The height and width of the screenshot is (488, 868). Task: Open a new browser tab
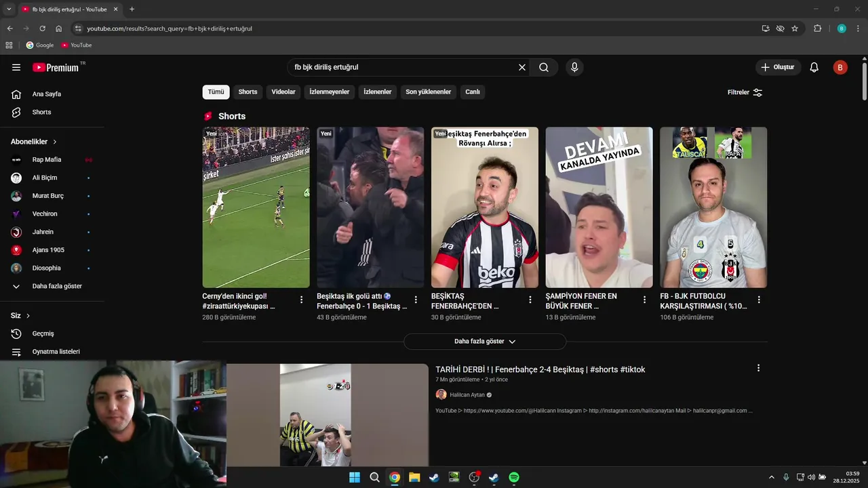132,9
